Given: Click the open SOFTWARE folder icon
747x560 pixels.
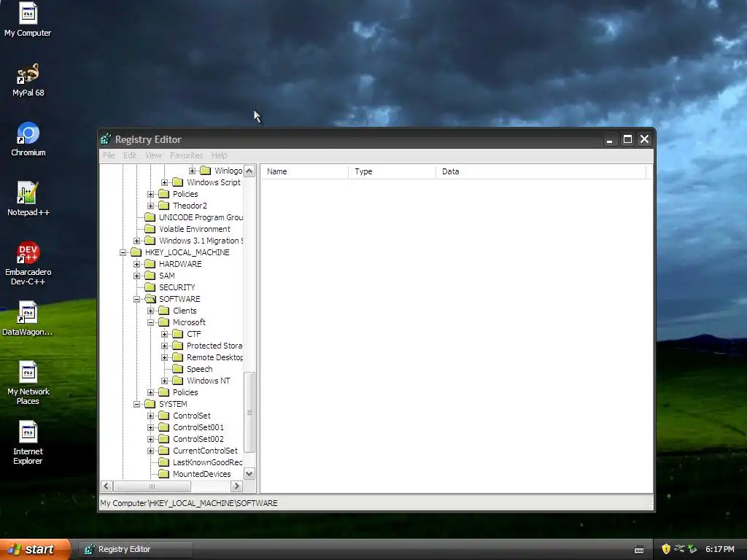Looking at the screenshot, I should (x=150, y=299).
